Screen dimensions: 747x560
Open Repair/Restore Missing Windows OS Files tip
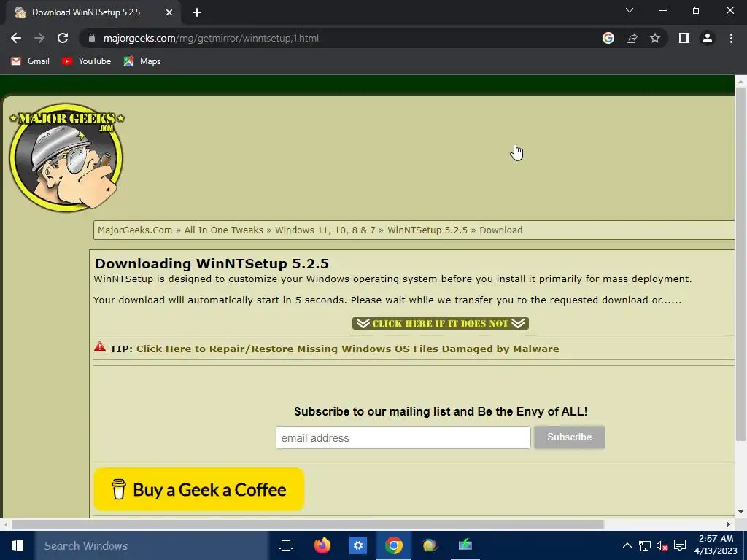347,349
